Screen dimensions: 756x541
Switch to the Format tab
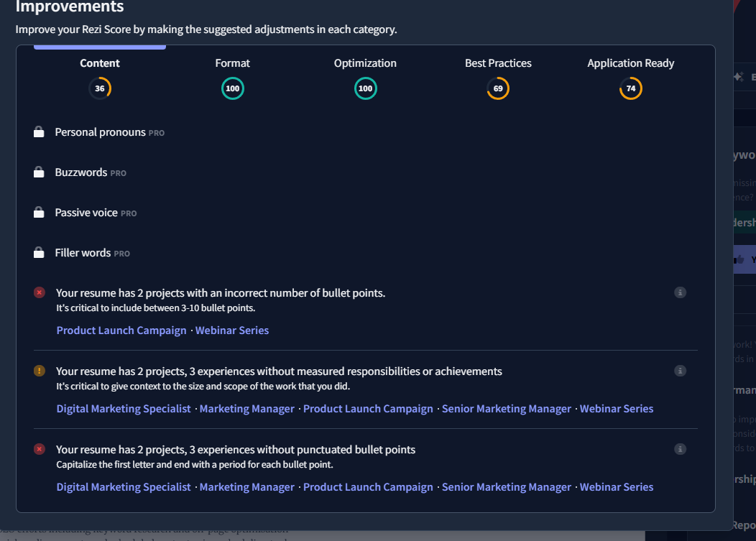pos(232,63)
